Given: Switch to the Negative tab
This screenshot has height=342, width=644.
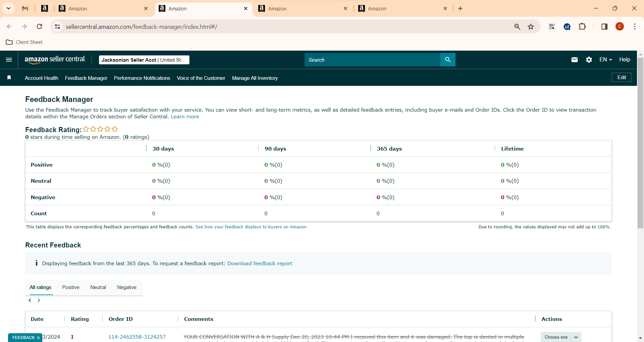Looking at the screenshot, I should click(x=127, y=287).
